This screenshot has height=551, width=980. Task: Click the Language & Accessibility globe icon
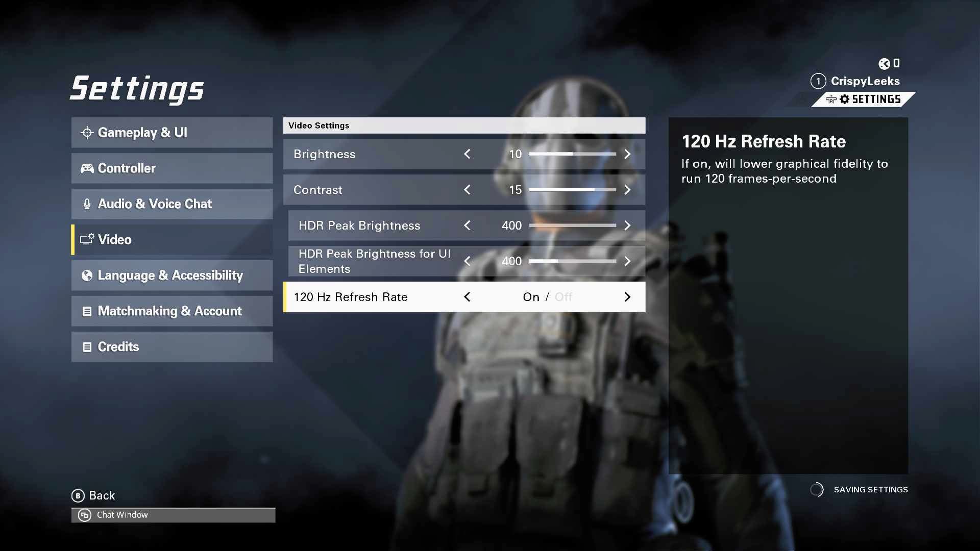click(x=86, y=274)
